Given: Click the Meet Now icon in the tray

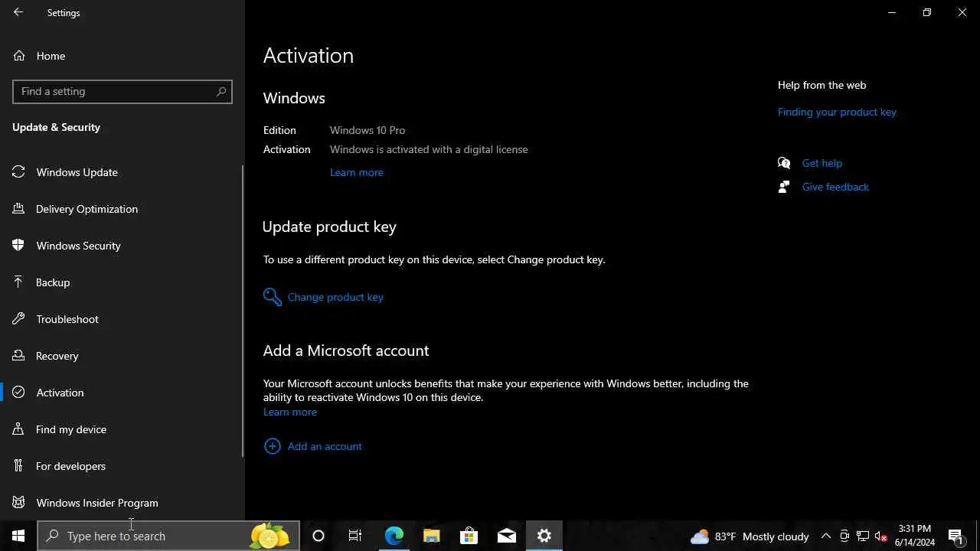Looking at the screenshot, I should pos(844,536).
